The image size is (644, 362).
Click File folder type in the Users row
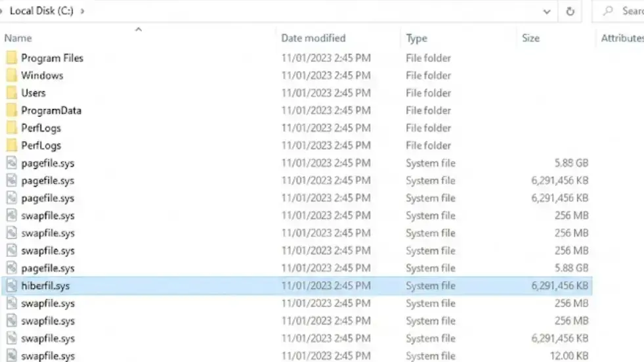tap(429, 93)
